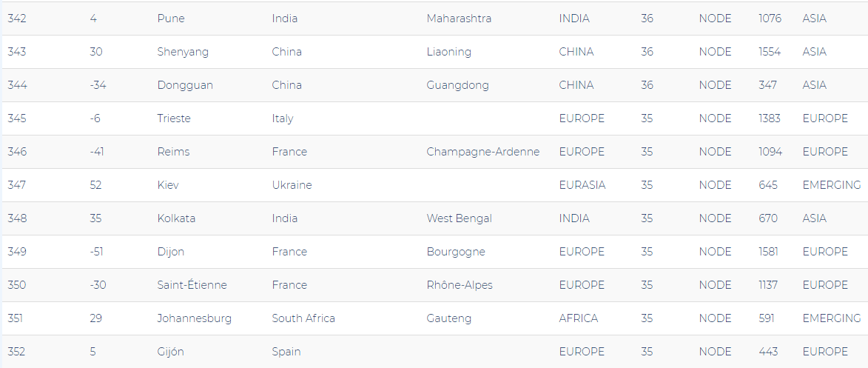This screenshot has height=368, width=868.
Task: Click the South Africa country cell
Action: [303, 318]
